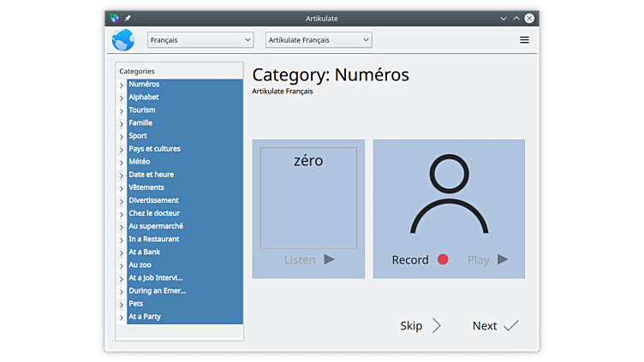The image size is (644, 362).
Task: Open the Français language dropdown
Action: click(x=200, y=40)
